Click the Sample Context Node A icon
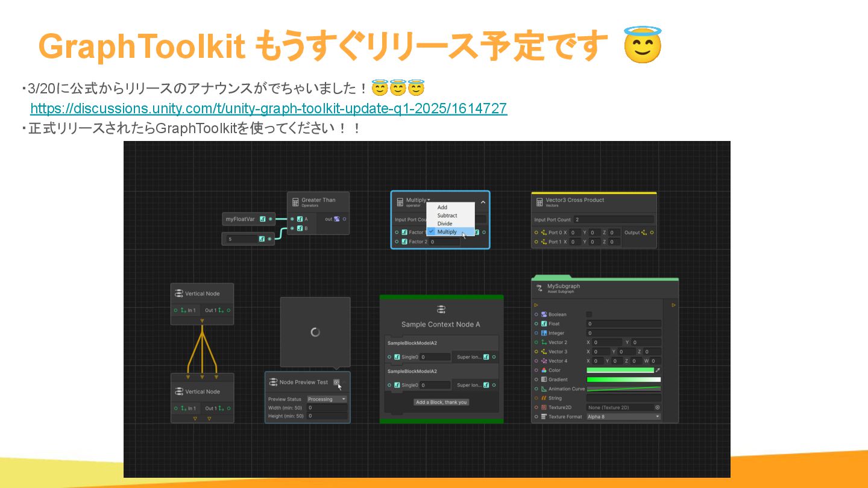 tap(441, 310)
